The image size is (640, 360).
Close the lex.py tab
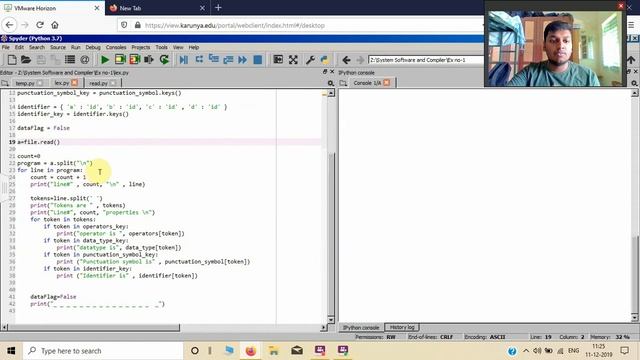tap(74, 83)
